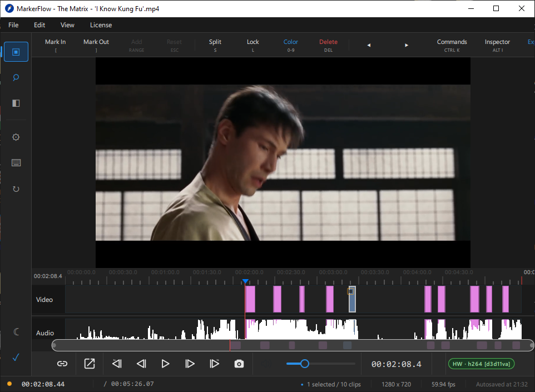Click the MarkerFlow app icon in title bar

coord(9,8)
